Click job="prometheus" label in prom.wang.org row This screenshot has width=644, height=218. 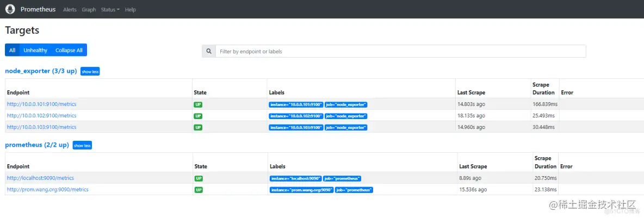pyautogui.click(x=354, y=190)
